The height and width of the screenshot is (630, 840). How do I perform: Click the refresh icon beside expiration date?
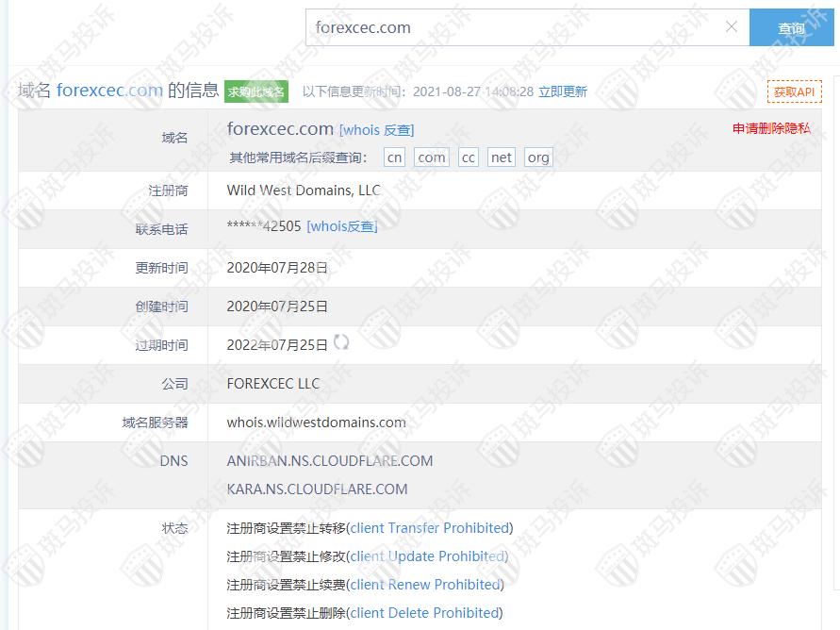(x=341, y=342)
